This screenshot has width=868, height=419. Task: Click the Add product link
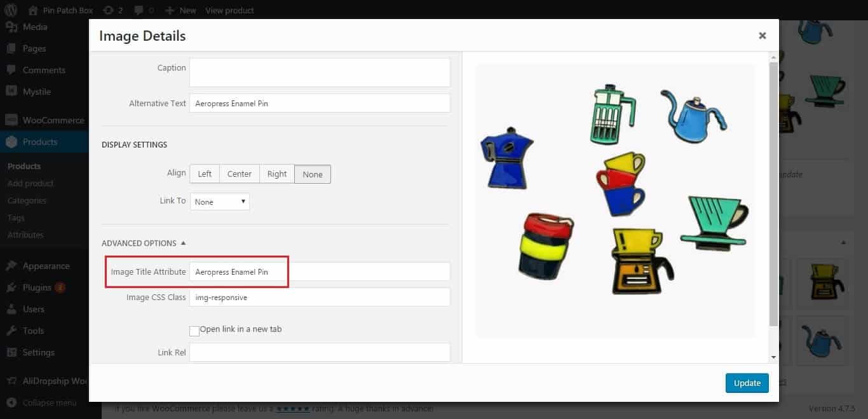[30, 183]
